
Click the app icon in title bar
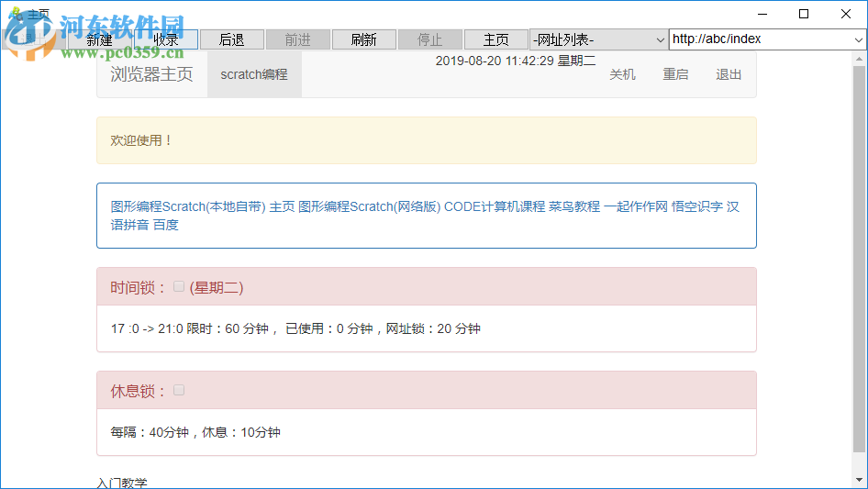pyautogui.click(x=16, y=13)
